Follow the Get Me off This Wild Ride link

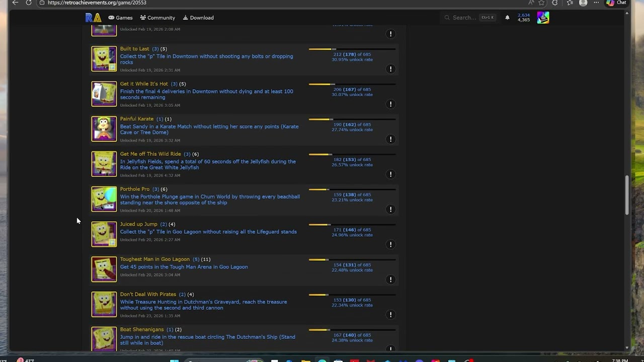pos(150,154)
